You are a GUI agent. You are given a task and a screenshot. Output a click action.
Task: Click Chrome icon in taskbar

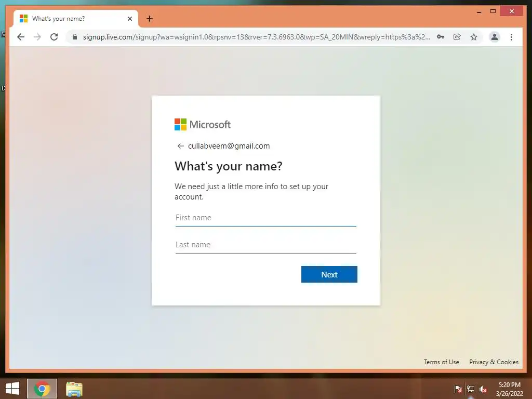click(42, 389)
